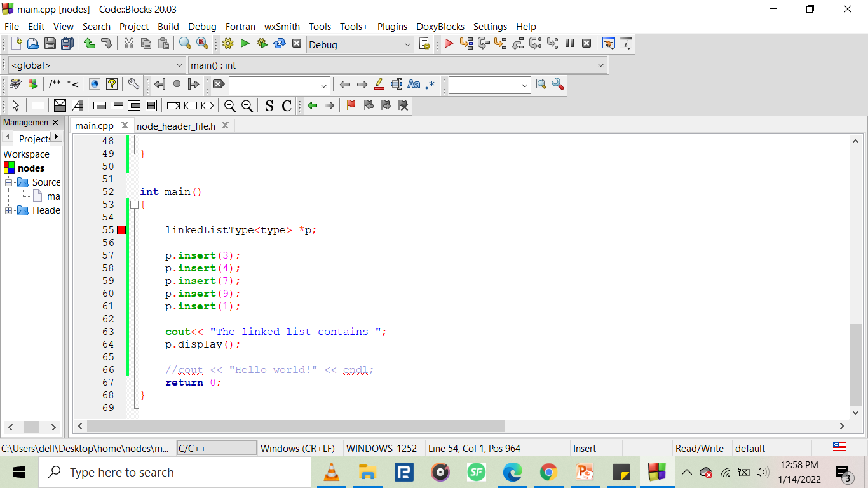Click the highlight pen icon

click(379, 85)
